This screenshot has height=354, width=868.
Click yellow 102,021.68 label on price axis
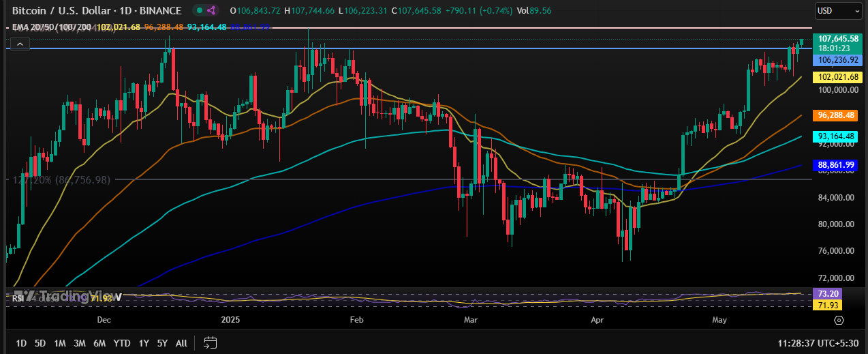click(838, 76)
